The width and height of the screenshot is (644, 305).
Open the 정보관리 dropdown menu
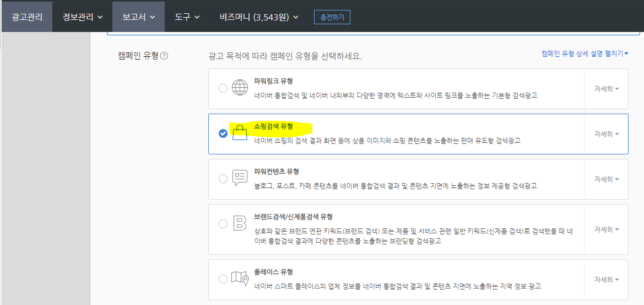tap(82, 17)
